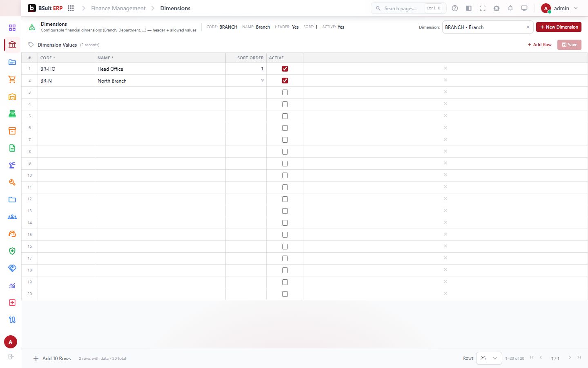This screenshot has width=588, height=368.
Task: Open the analytics chart sidebar icon
Action: coord(12,285)
